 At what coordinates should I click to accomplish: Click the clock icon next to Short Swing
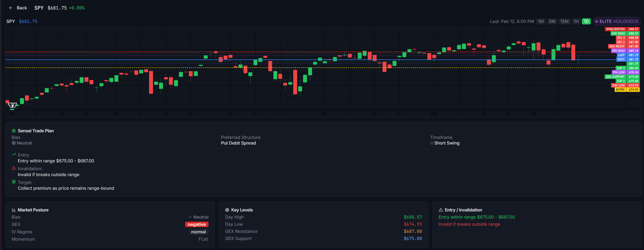click(432, 143)
